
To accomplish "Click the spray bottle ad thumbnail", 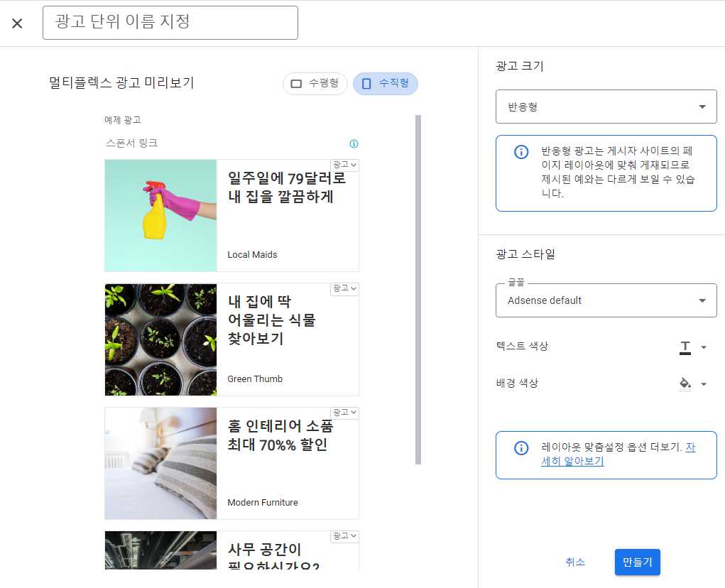I will (160, 215).
